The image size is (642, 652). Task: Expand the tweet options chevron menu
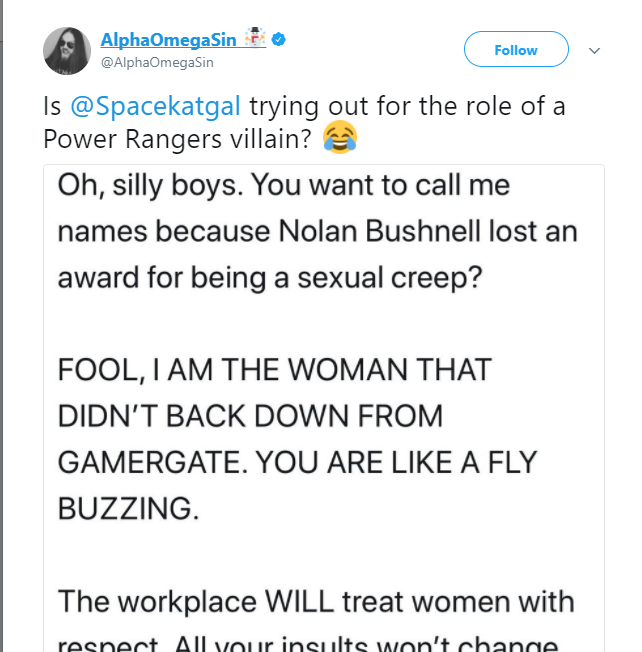coord(595,51)
